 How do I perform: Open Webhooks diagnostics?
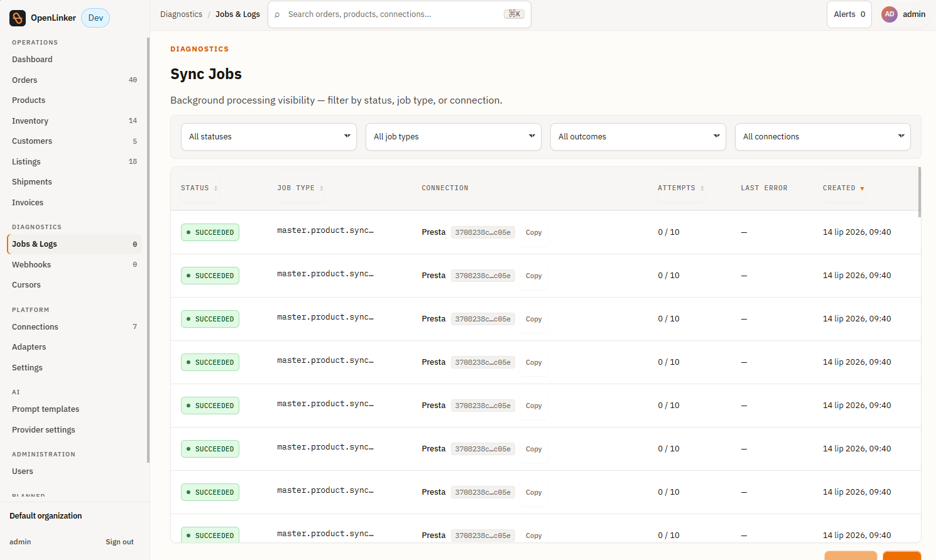coord(74,265)
